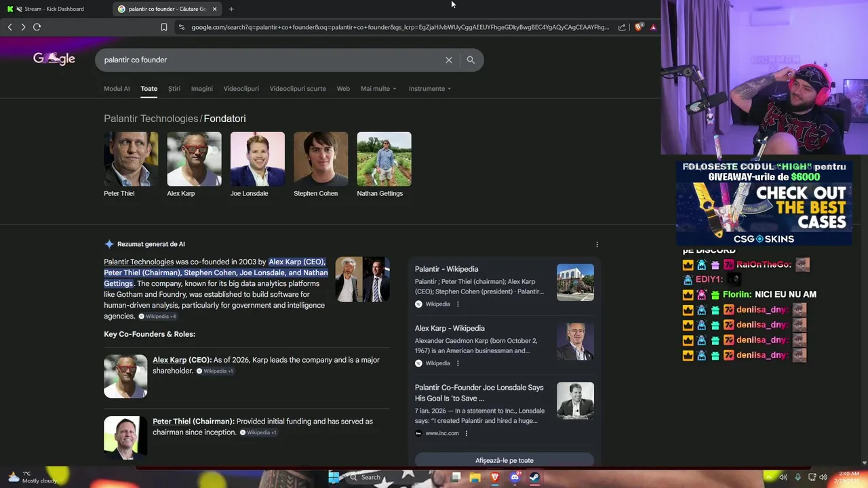Viewport: 868px width, 488px height.
Task: Open the weather widget showing Mostly cloudy
Action: [x=32, y=477]
